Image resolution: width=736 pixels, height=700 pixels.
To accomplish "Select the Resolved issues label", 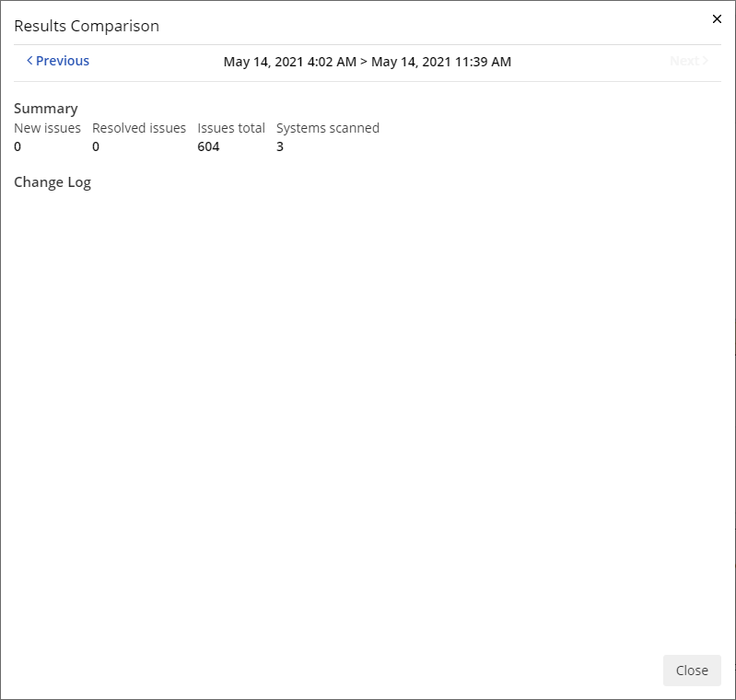I will tap(139, 128).
